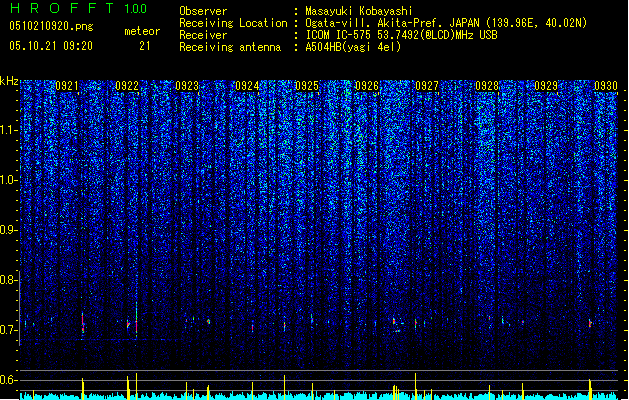Click the 0923 time marker
Image resolution: width=629 pixels, height=400 pixels.
pos(187,86)
